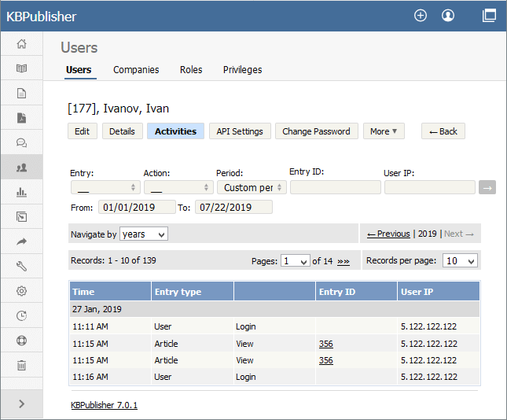The image size is (507, 420).
Task: Expand the More dropdown menu
Action: [384, 131]
